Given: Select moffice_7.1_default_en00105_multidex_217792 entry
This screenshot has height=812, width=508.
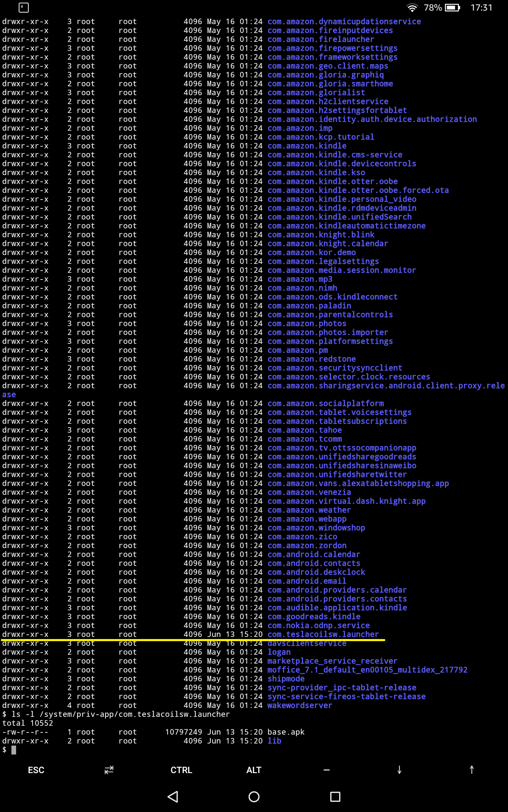Looking at the screenshot, I should [367, 670].
